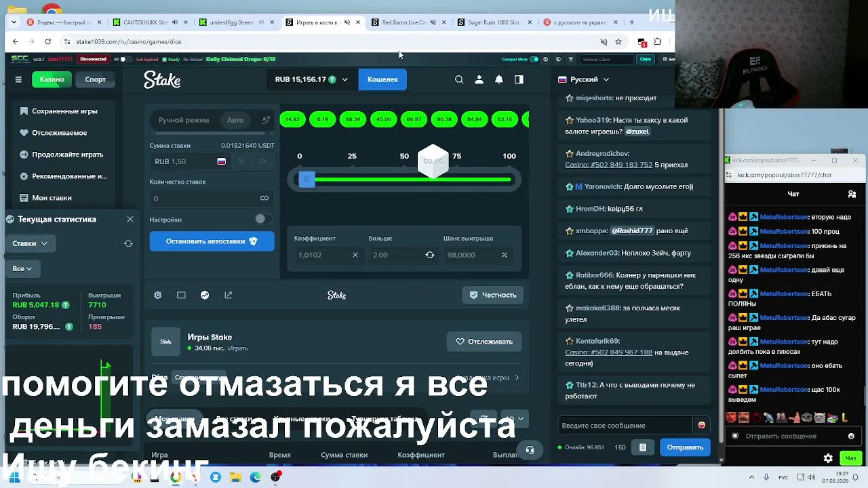
Task: Grab the dice roll slider handle
Action: point(306,179)
